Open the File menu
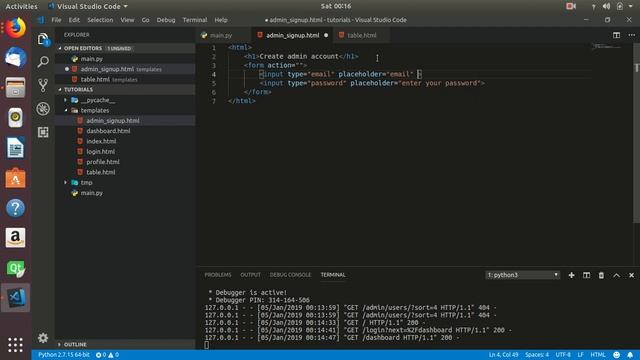Image resolution: width=640 pixels, height=360 pixels. 56,20
